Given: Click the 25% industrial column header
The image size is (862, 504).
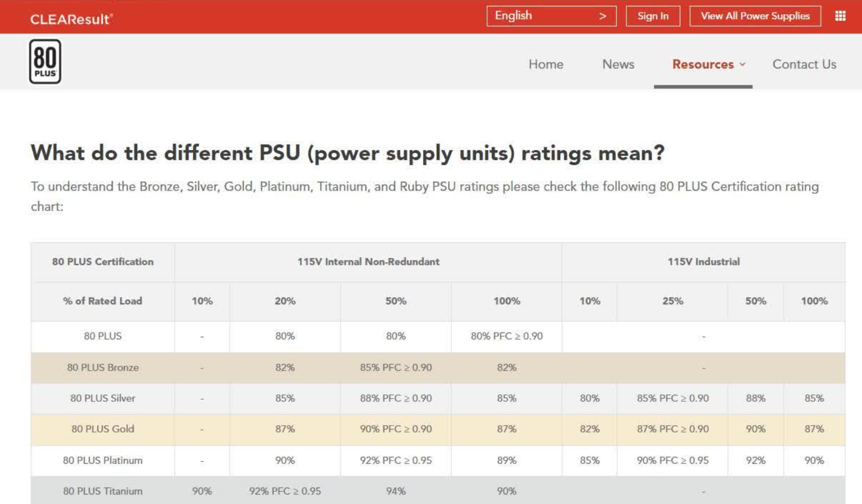Looking at the screenshot, I should (x=672, y=301).
